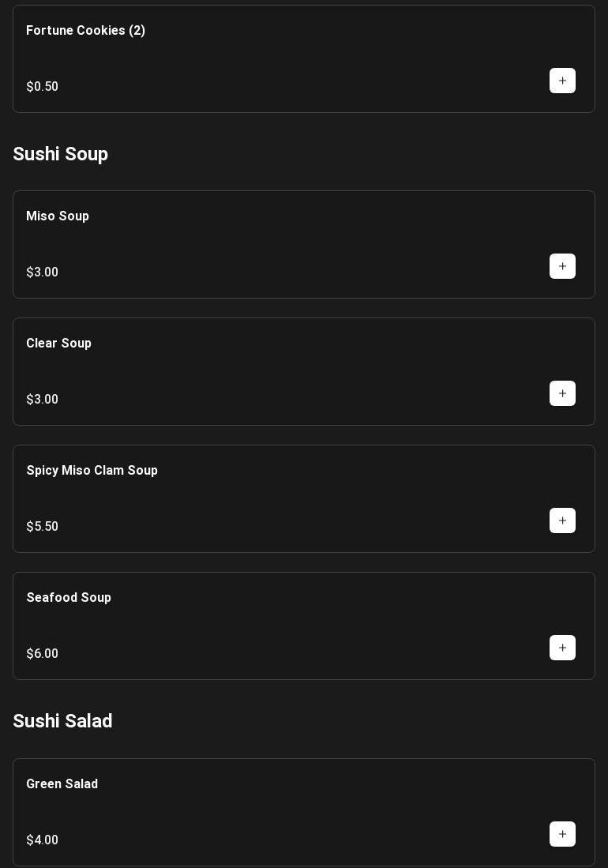This screenshot has width=608, height=868.
Task: Click the $3.00 price under Miso Soup
Action: point(43,272)
